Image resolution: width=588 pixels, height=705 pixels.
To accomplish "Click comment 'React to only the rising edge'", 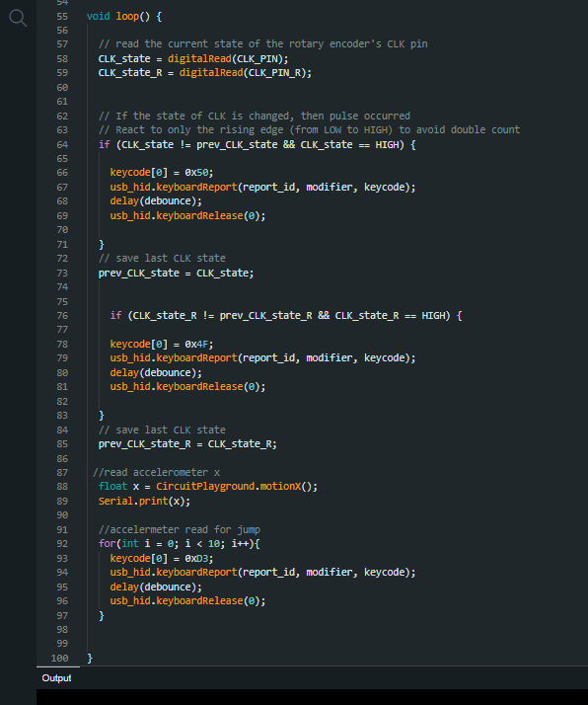I will 309,130.
